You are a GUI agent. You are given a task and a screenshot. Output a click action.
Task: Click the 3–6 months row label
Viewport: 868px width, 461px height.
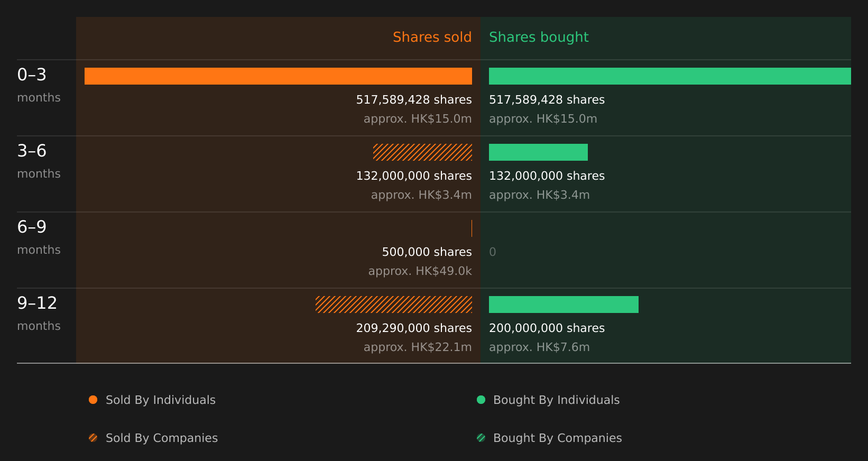pyautogui.click(x=39, y=161)
